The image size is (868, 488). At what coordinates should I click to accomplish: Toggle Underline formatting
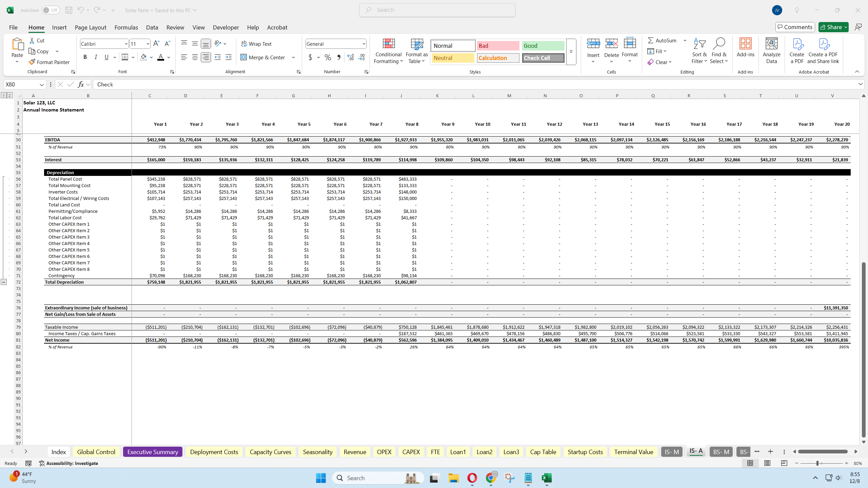[x=106, y=57]
